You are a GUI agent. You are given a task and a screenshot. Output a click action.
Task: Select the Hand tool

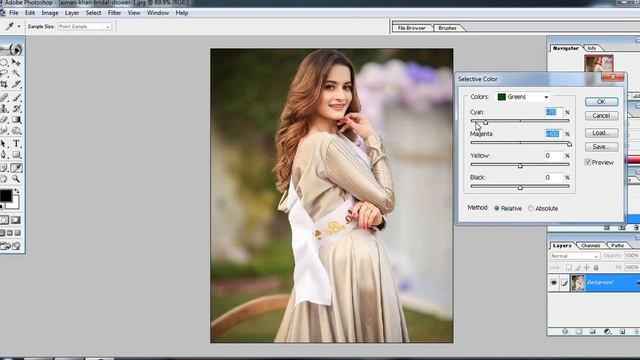click(4, 179)
